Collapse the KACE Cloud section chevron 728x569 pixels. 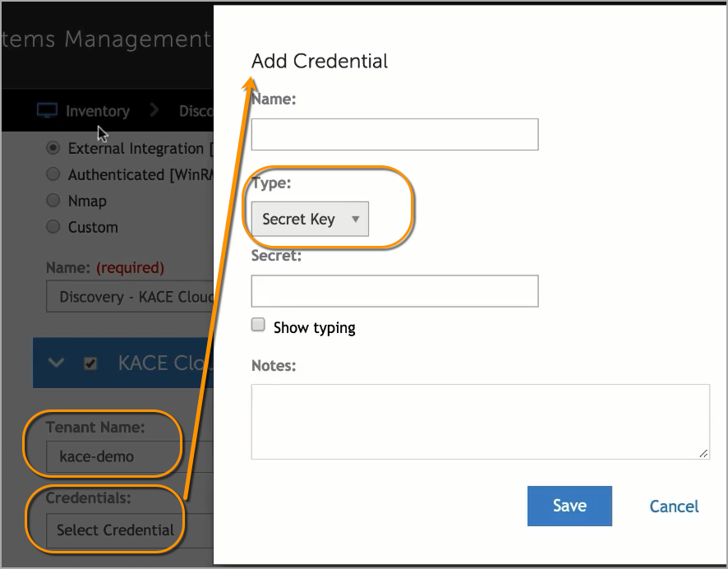click(56, 363)
